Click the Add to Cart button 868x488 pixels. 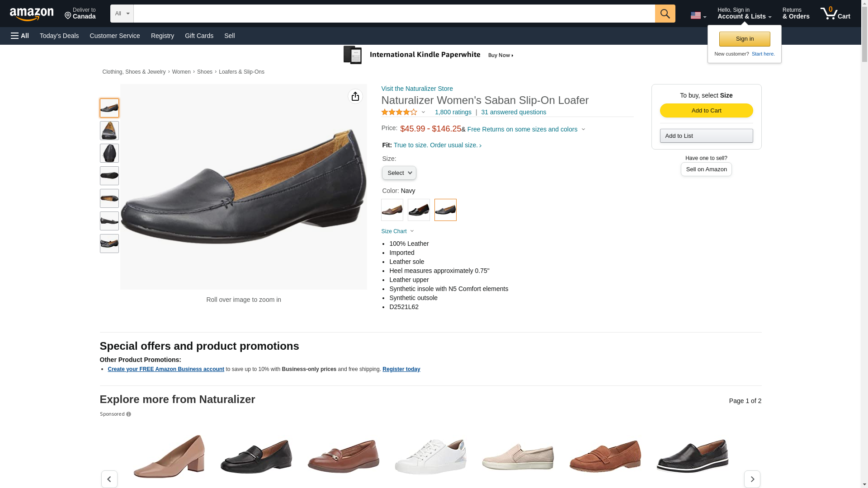(x=706, y=111)
